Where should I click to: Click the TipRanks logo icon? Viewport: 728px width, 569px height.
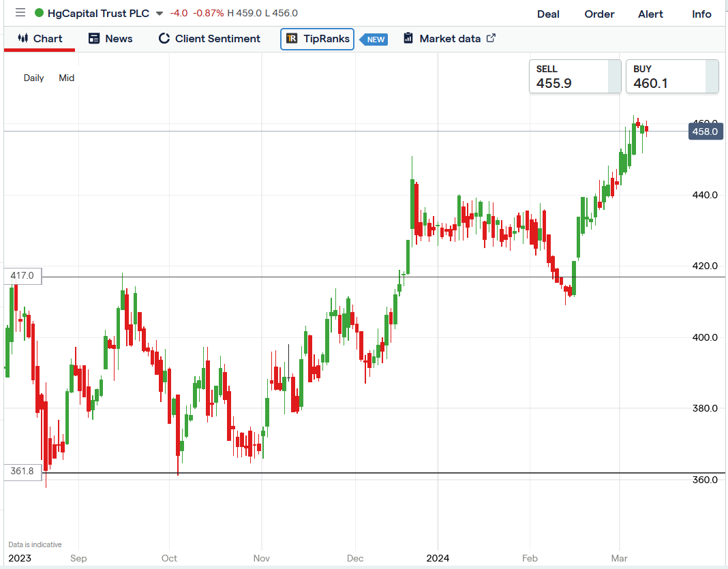292,39
